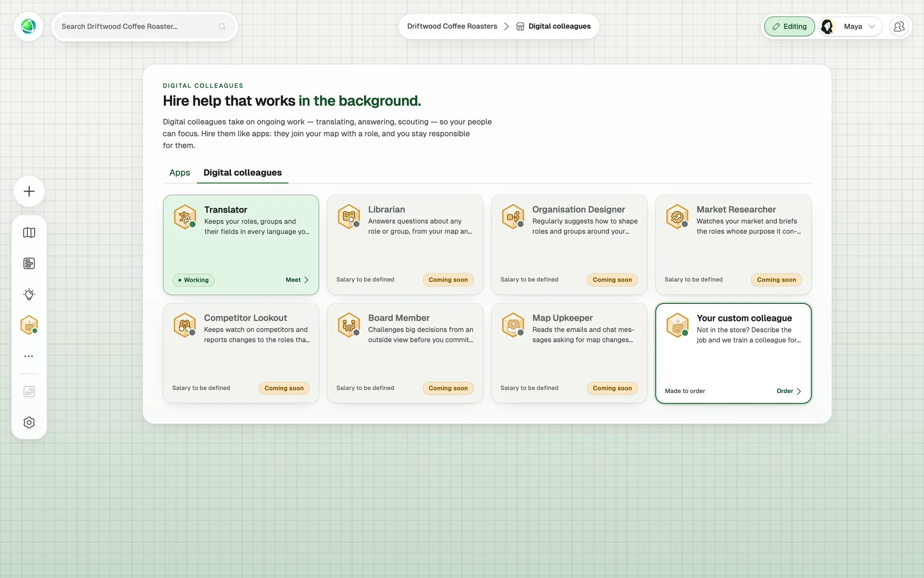This screenshot has width=924, height=578.
Task: Toggle the Editing mode button
Action: [789, 26]
